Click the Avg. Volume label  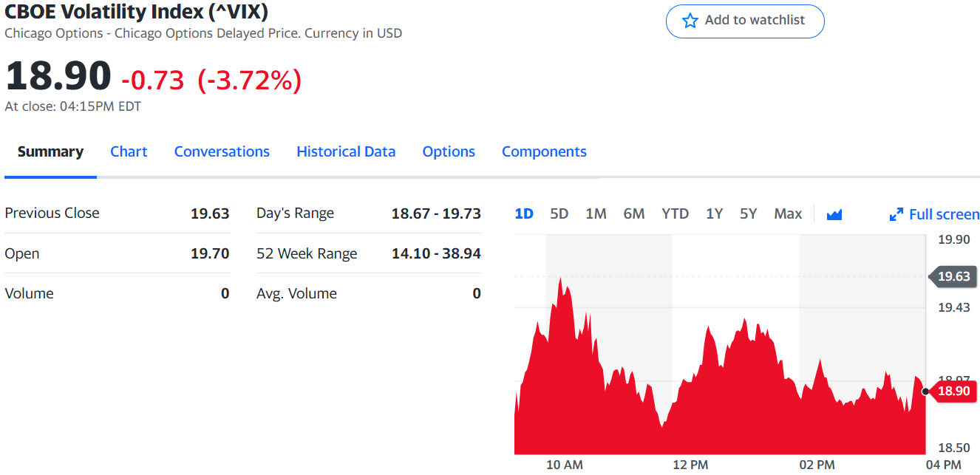[x=296, y=293]
